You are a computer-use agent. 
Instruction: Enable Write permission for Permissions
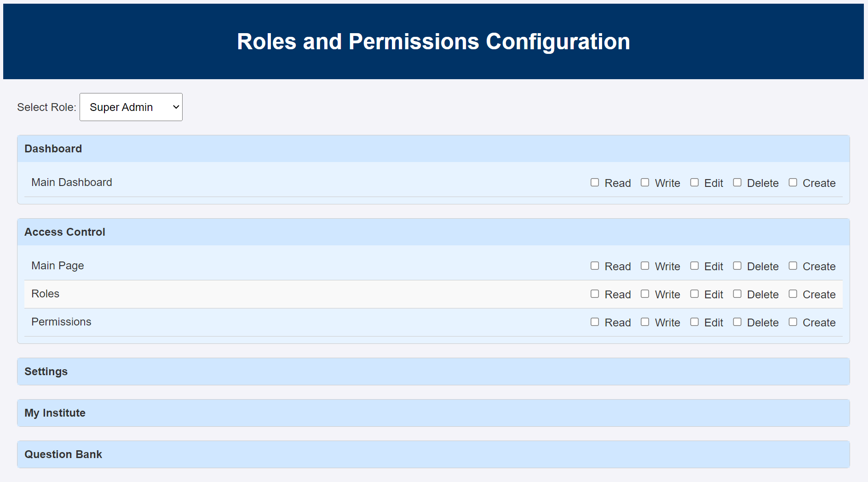pos(645,322)
